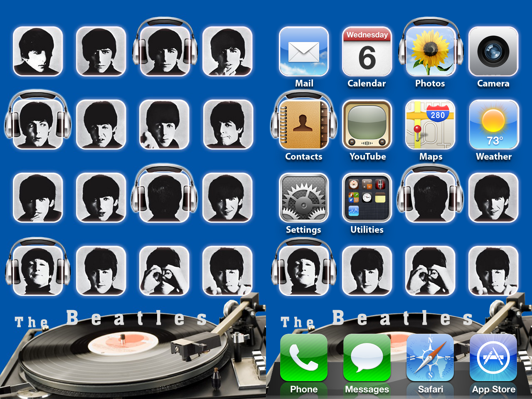This screenshot has height=399, width=532.
Task: Launch Safari browser from the dock
Action: pyautogui.click(x=430, y=357)
